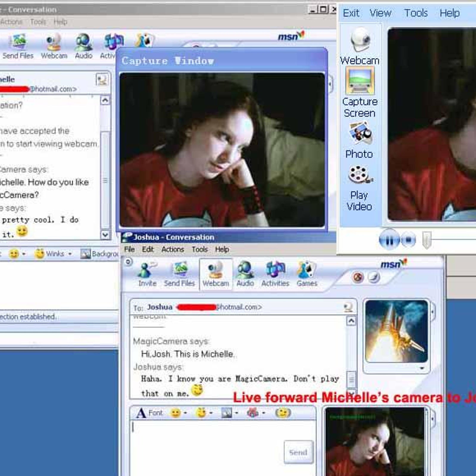Open winks dropdown in Joshua message toolbar
Screen dimensions: 476x476
click(204, 413)
